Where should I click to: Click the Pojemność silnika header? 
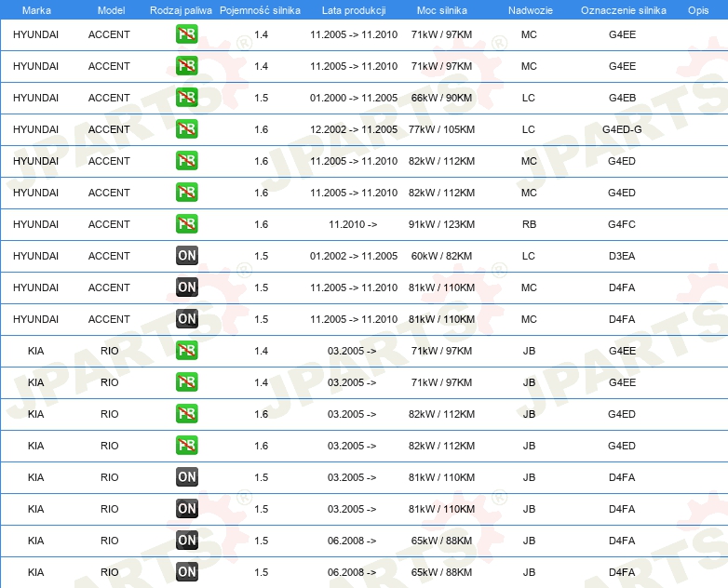[x=260, y=10]
